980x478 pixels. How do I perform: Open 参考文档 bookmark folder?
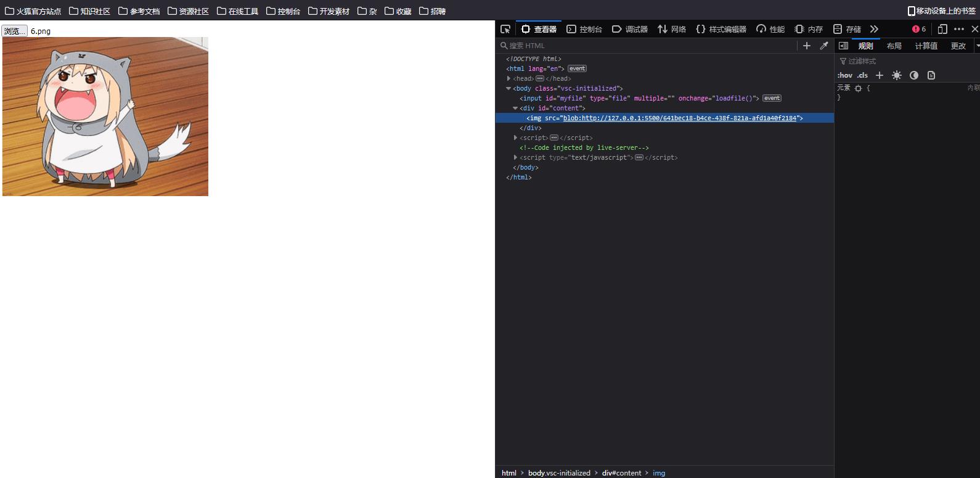(139, 11)
